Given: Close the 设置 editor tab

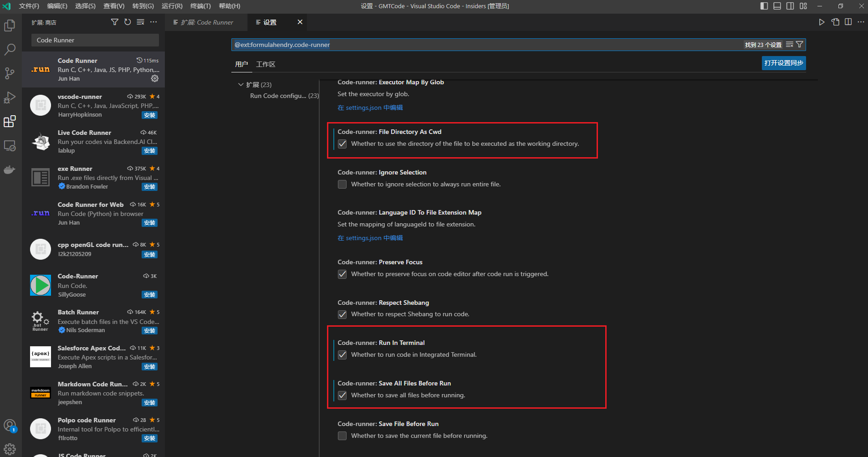Looking at the screenshot, I should (300, 22).
